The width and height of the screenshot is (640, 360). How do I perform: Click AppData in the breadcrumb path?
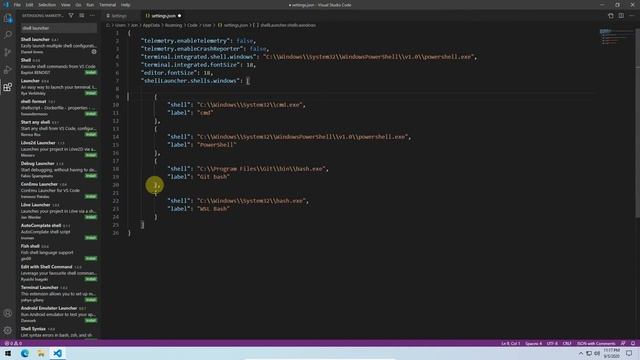click(151, 25)
